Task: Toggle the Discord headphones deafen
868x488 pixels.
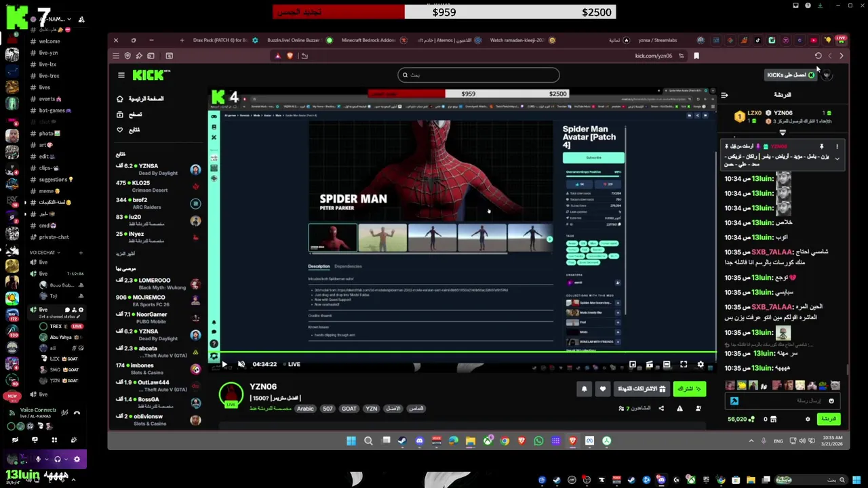Action: click(x=57, y=460)
